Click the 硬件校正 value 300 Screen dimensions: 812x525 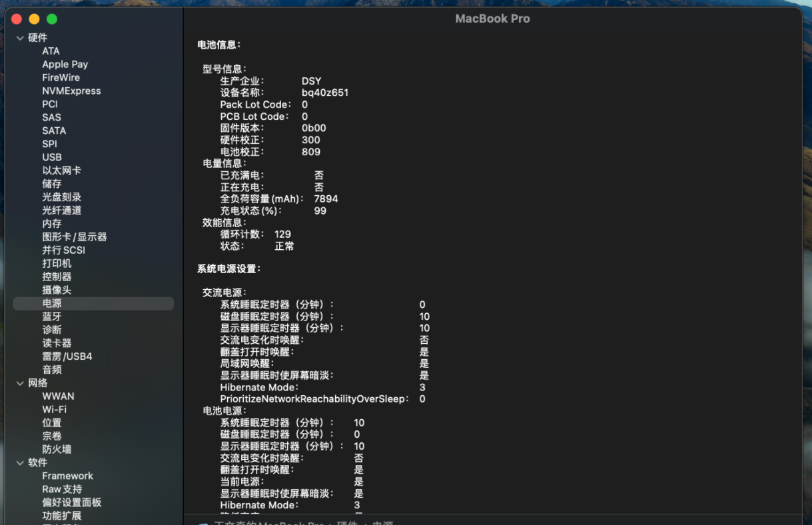310,140
